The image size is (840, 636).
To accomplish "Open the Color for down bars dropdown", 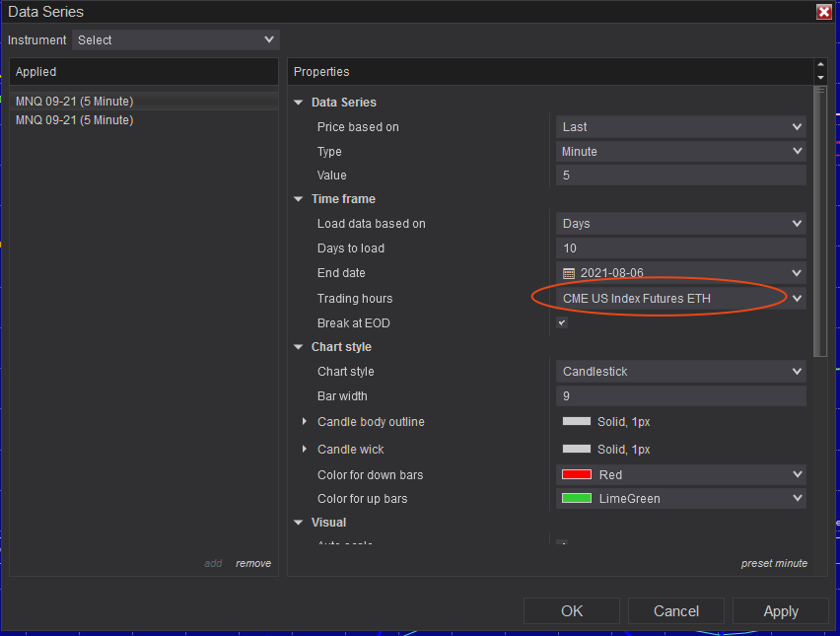I will click(681, 474).
